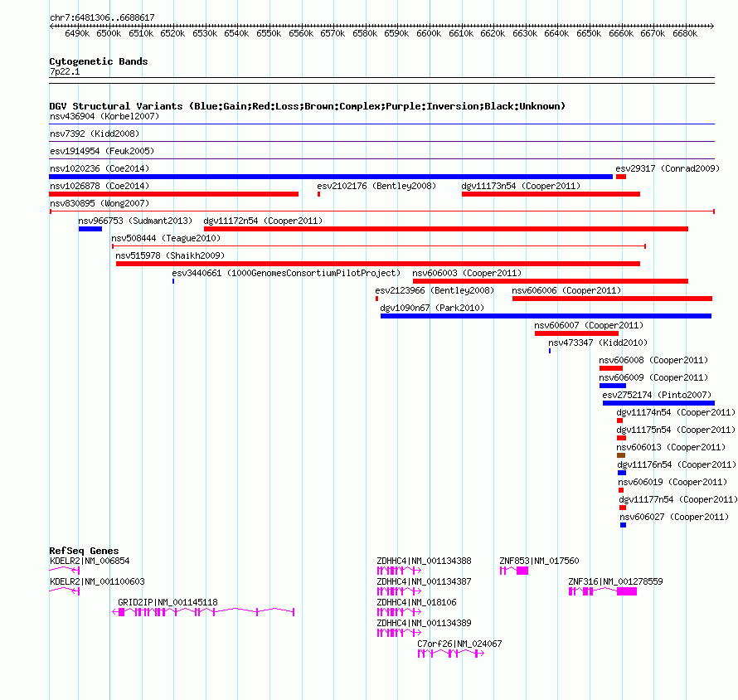Select nsv606027 (Cooper2011) label
The image size is (738, 700).
(674, 517)
